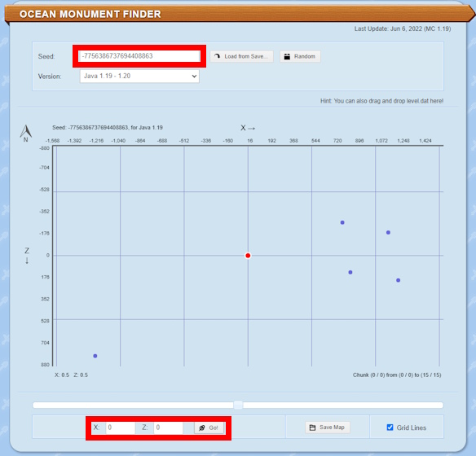Click the dice icon on Random button
This screenshot has width=476, height=456.
click(x=287, y=56)
